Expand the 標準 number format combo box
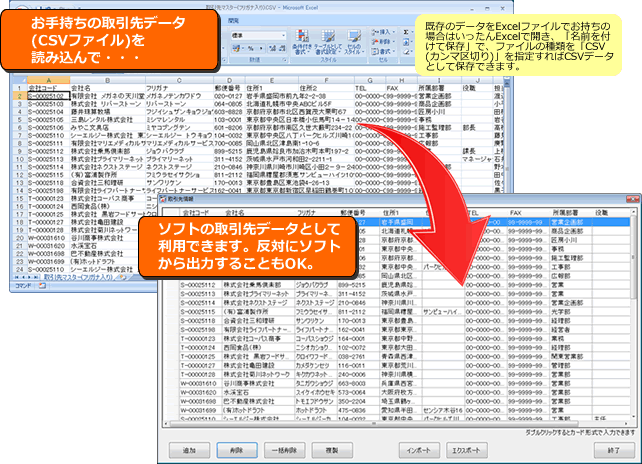642x464 pixels. (283, 36)
